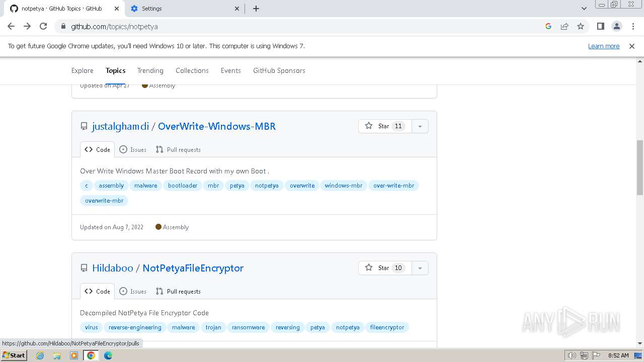Go forward to the next page
The width and height of the screenshot is (644, 362).
click(x=27, y=26)
